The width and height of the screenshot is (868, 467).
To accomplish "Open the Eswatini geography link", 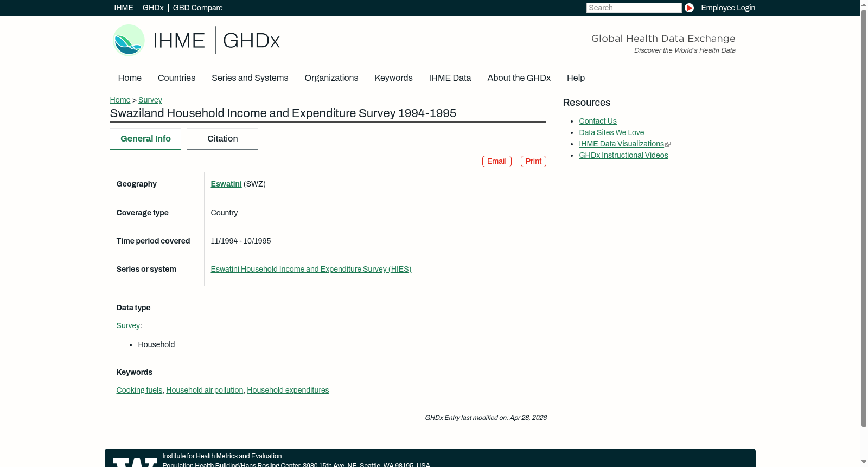I will click(x=226, y=184).
